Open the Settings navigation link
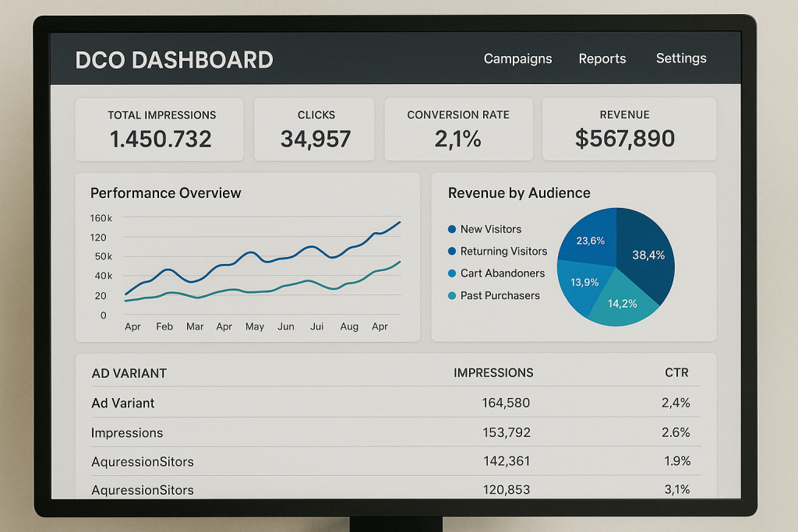Image resolution: width=798 pixels, height=532 pixels. 681,58
